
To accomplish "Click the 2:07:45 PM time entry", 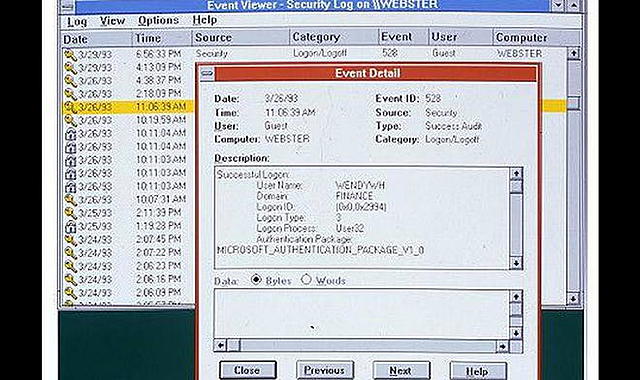I will point(158,239).
